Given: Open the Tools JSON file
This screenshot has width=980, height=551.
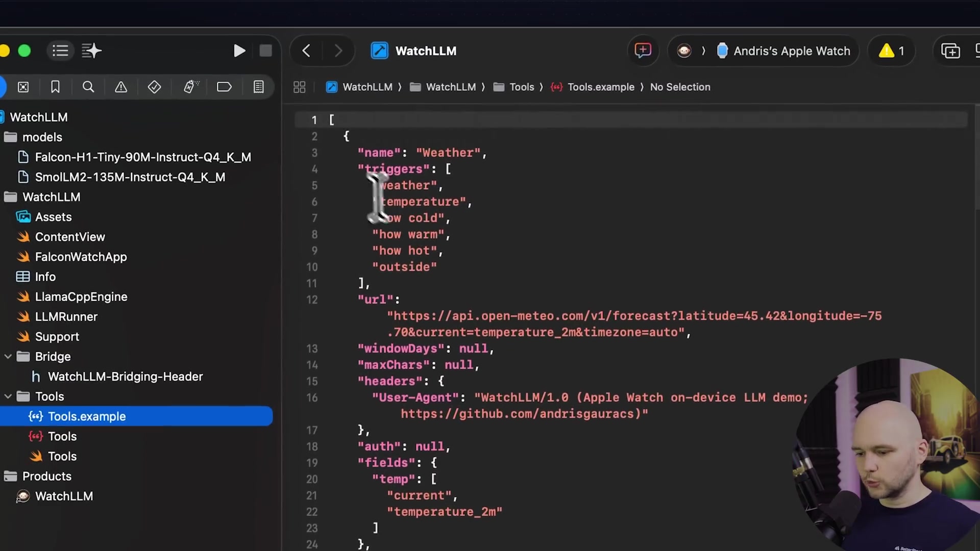Looking at the screenshot, I should pyautogui.click(x=62, y=436).
